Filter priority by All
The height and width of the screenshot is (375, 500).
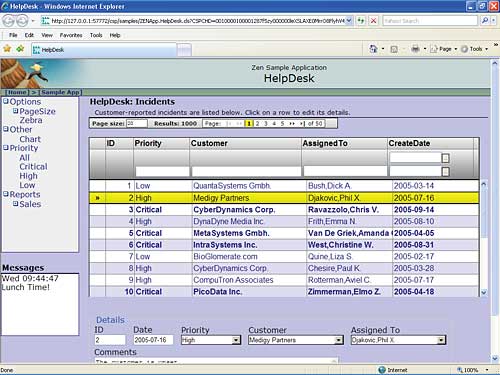(24, 158)
